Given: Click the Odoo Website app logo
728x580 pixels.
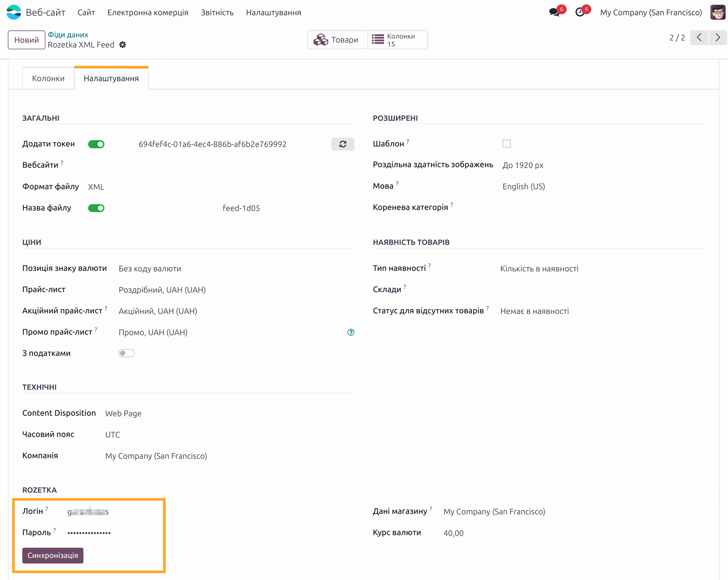Looking at the screenshot, I should pos(14,12).
